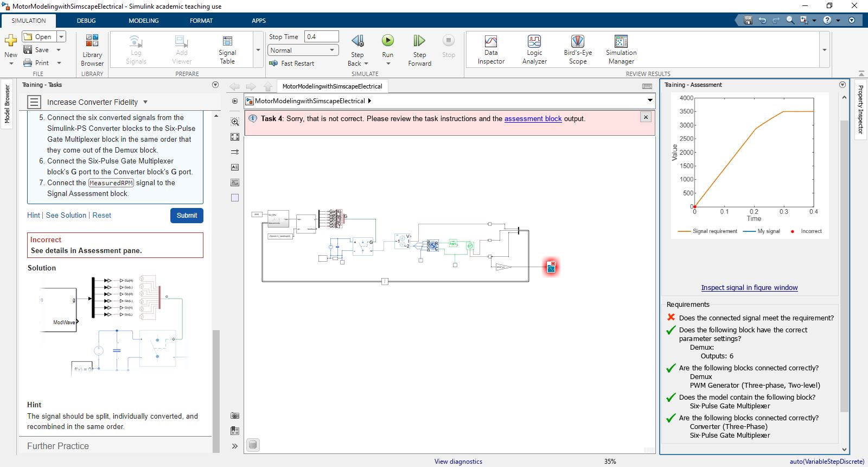Open the Training - Tasks panel menu
Viewport: 868px width, 467px height.
coord(215,85)
